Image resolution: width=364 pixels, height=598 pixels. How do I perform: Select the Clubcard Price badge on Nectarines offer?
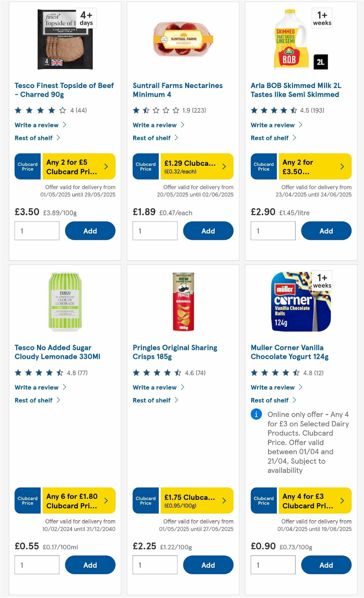pyautogui.click(x=145, y=166)
